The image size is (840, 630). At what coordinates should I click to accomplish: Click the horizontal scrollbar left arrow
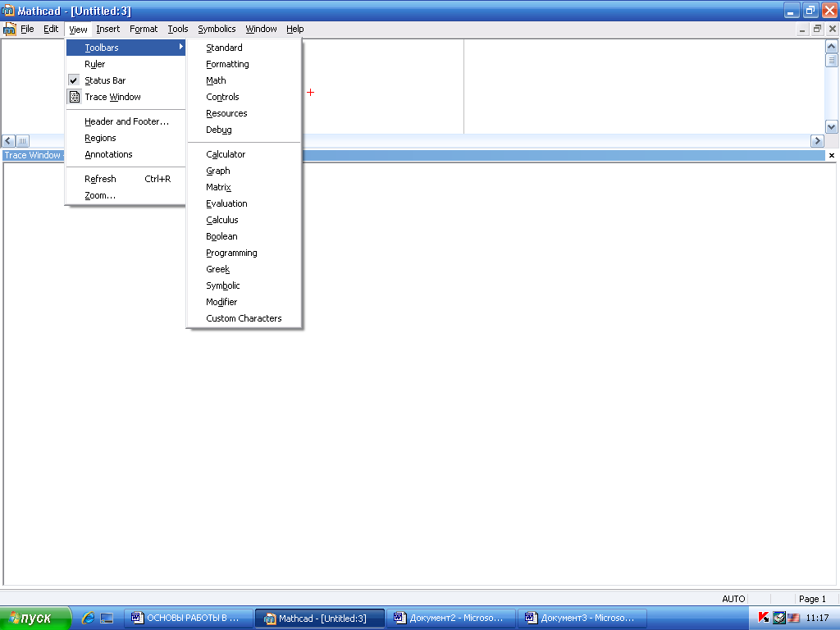[8, 141]
